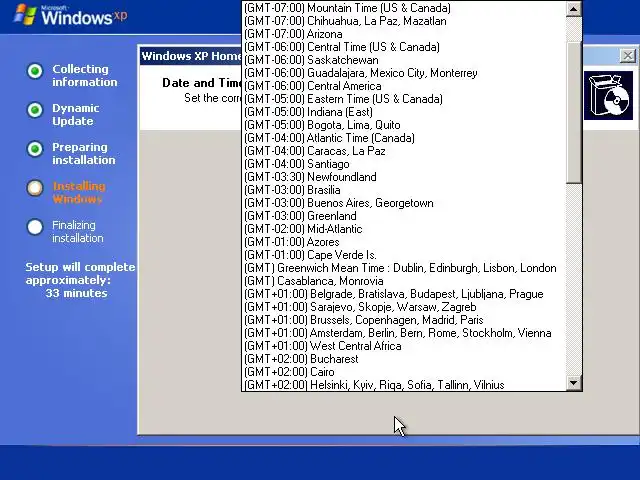This screenshot has width=640, height=480.
Task: Choose Central America time zone
Action: click(404, 86)
